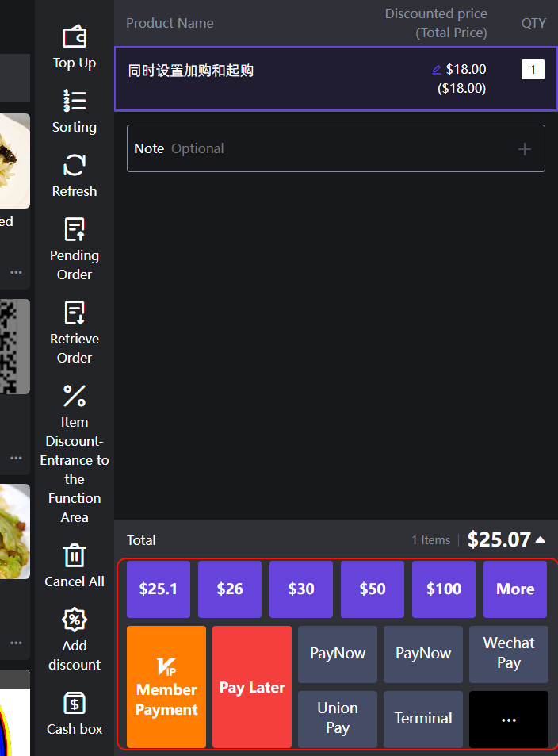This screenshot has width=558, height=756.
Task: Select the Item Discount percent icon
Action: (x=75, y=397)
